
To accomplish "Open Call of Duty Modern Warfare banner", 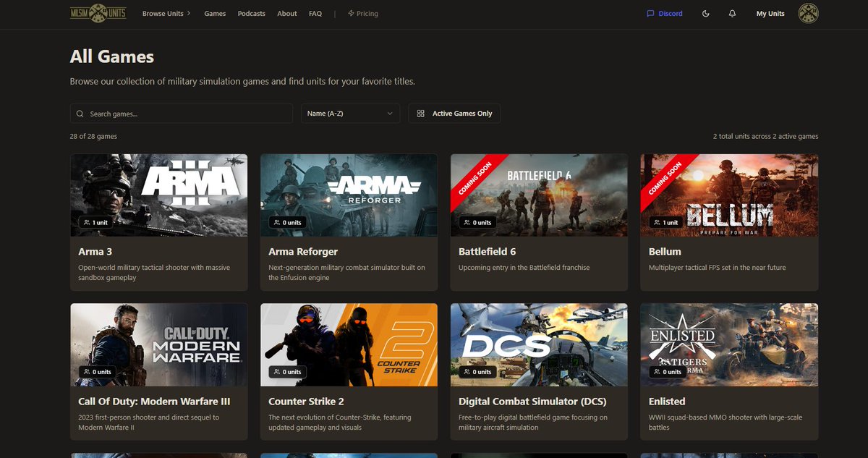I will click(159, 344).
